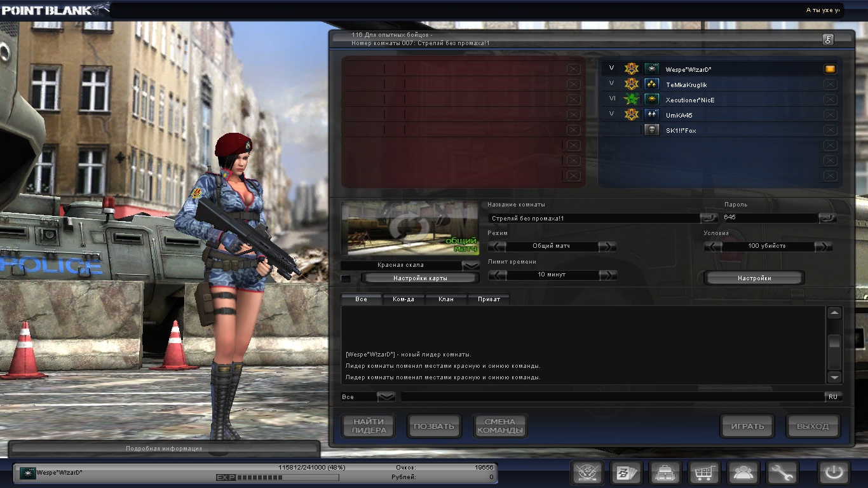
Task: Open the PB cards icon in bottom bar
Action: click(627, 473)
